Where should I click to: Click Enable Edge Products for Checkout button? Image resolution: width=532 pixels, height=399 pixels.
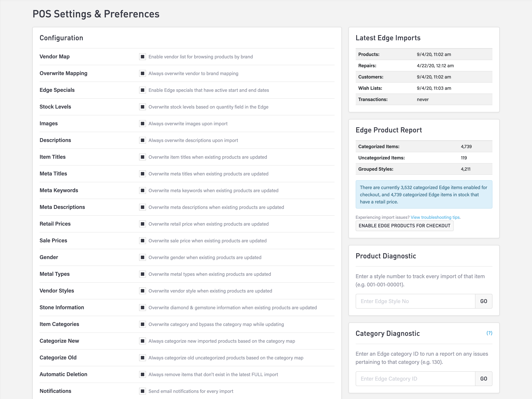[404, 226]
